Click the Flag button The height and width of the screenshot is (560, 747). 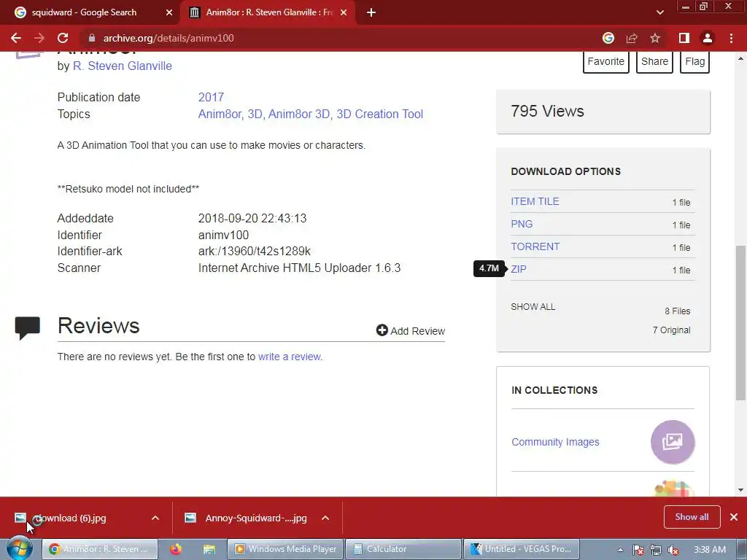(x=694, y=61)
